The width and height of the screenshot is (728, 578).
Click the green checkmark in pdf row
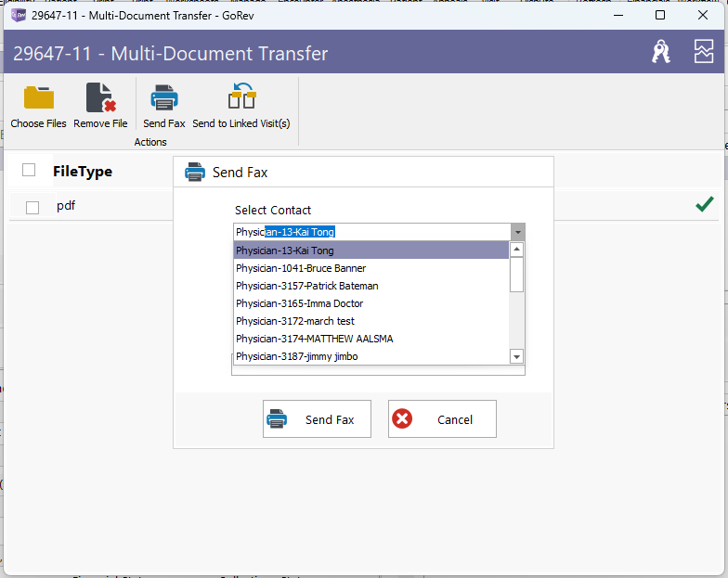[705, 205]
